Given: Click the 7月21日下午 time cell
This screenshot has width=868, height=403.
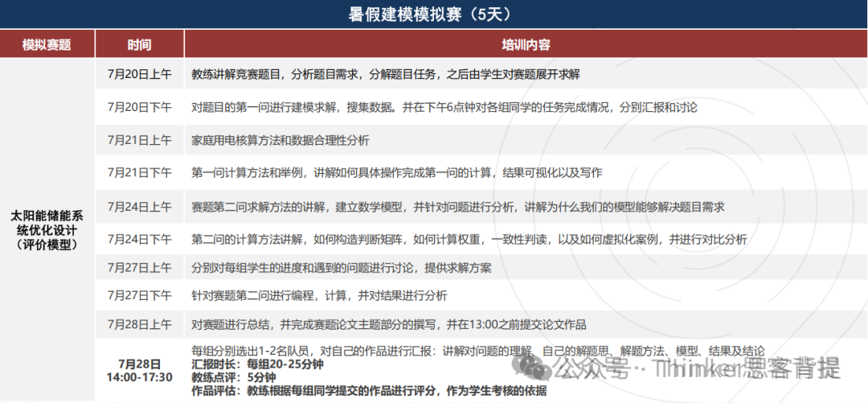Looking at the screenshot, I should 140,173.
